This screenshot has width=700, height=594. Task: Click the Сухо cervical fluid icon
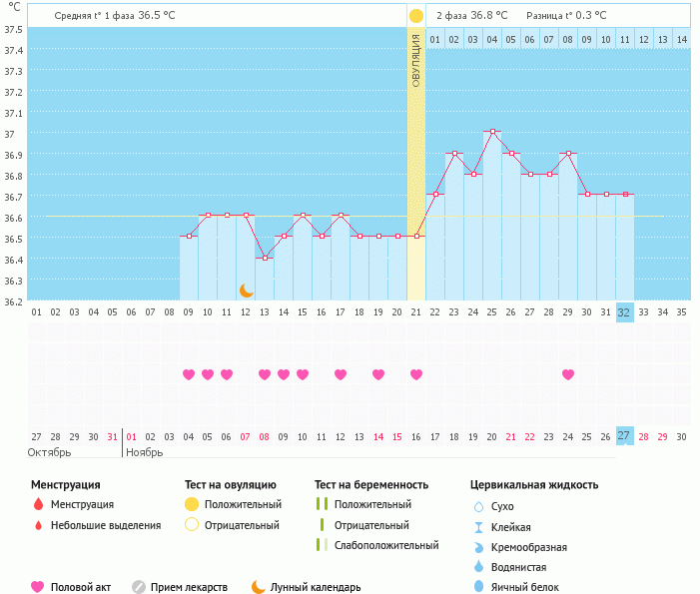(478, 506)
